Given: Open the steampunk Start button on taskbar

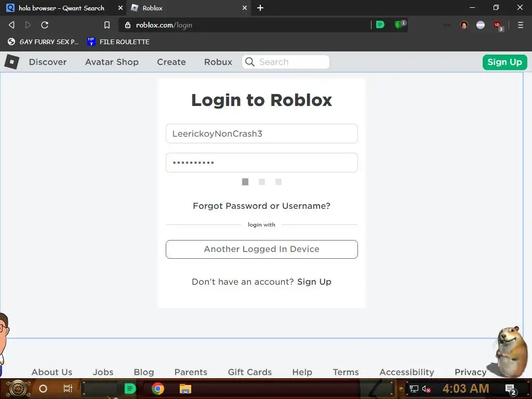Looking at the screenshot, I should [18, 389].
